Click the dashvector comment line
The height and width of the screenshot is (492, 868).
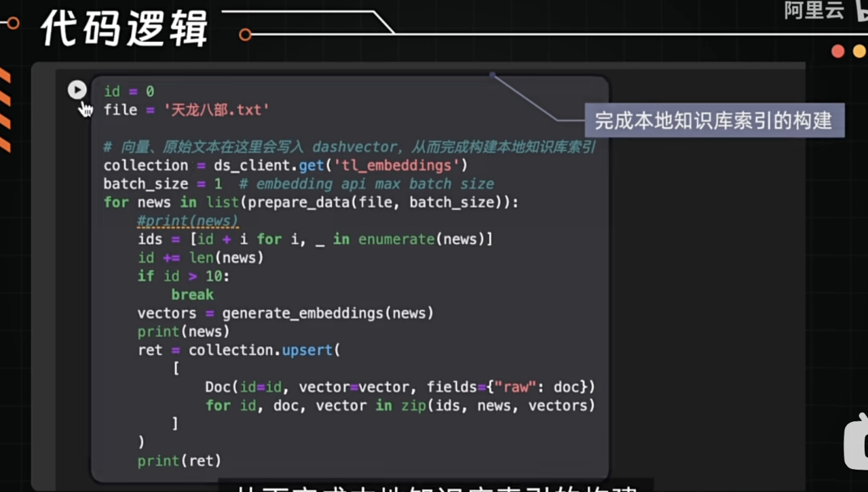click(350, 147)
